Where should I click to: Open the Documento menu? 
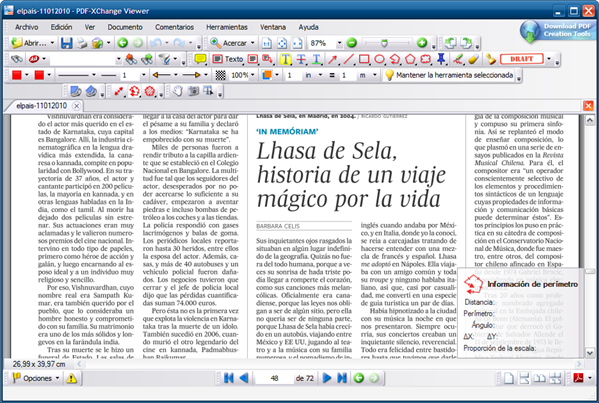tap(125, 27)
